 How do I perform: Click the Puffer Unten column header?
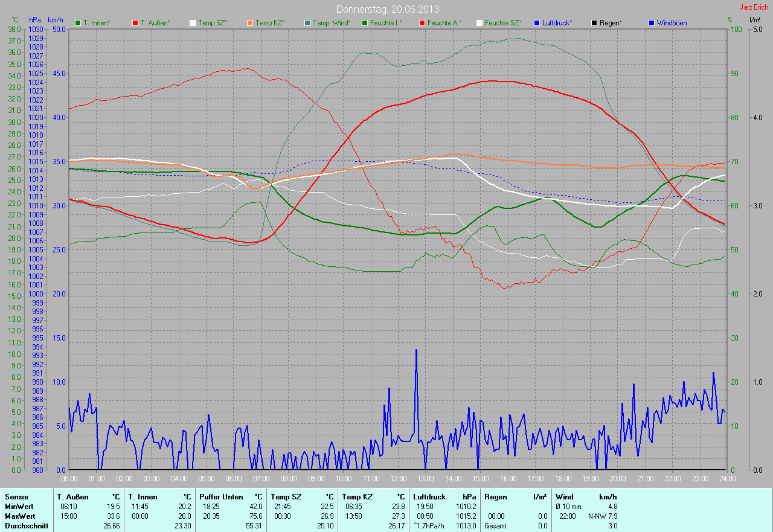(x=221, y=496)
